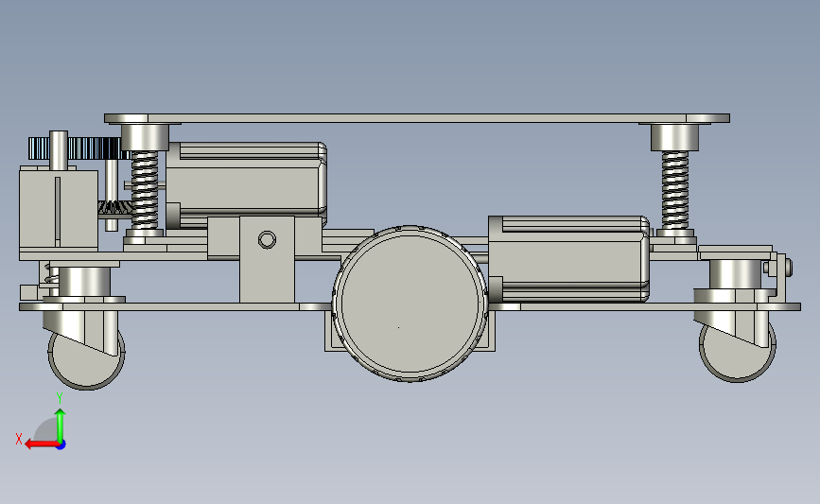Pick the long top cover plate
Image resolution: width=820 pixels, height=504 pixels.
(417, 119)
